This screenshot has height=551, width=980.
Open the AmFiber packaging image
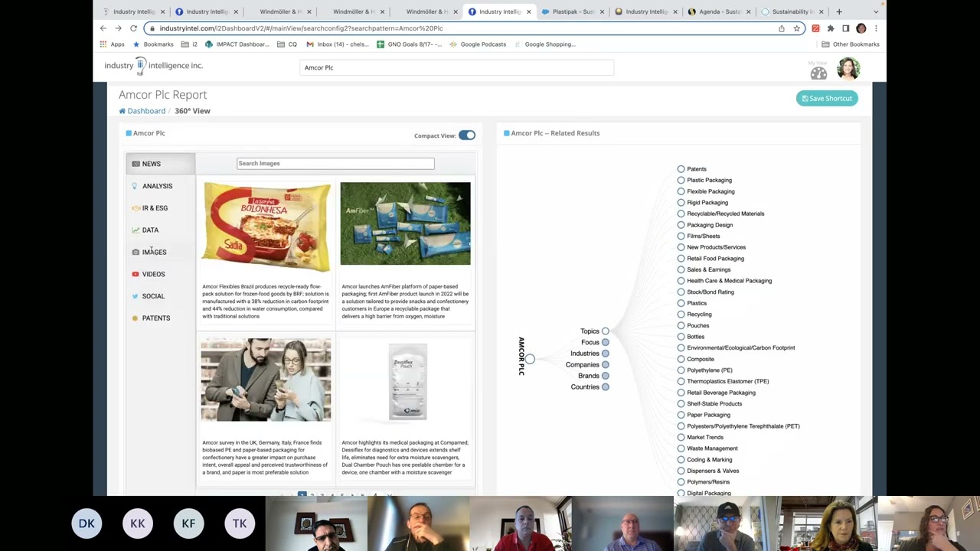(405, 223)
